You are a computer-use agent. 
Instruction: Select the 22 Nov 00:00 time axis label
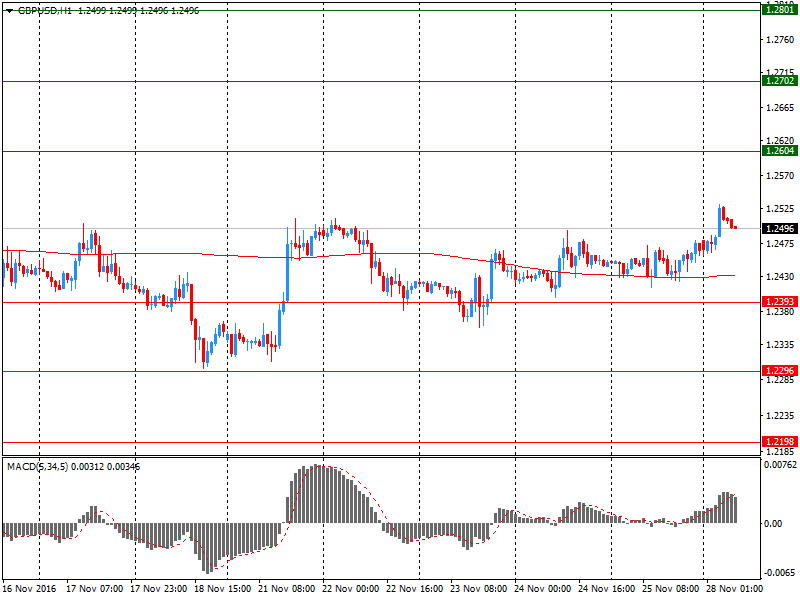tap(351, 588)
